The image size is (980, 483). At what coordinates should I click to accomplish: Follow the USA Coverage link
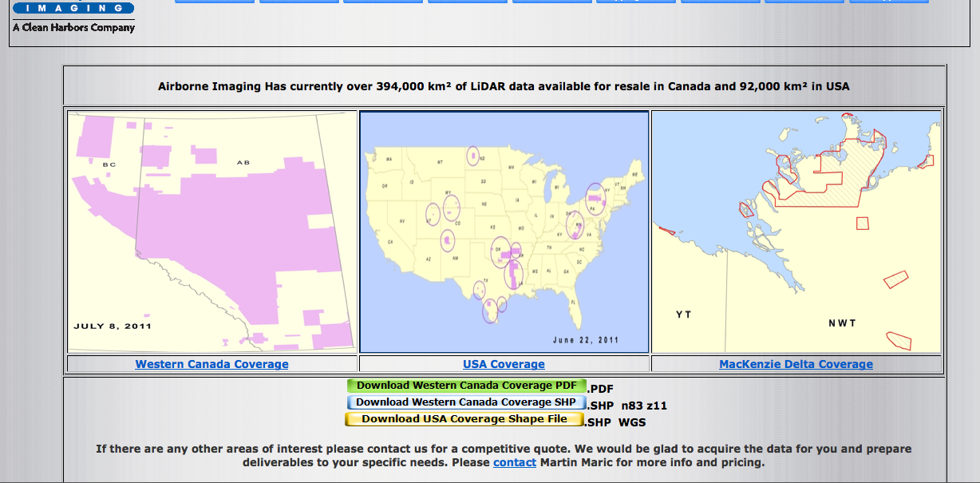click(504, 364)
